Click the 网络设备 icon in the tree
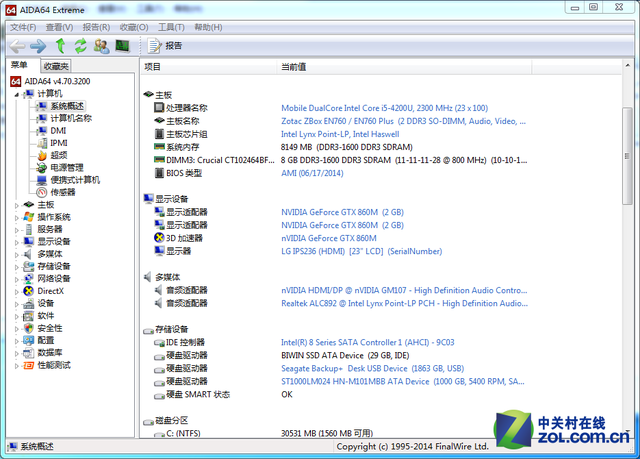The height and width of the screenshot is (459, 640). [29, 279]
